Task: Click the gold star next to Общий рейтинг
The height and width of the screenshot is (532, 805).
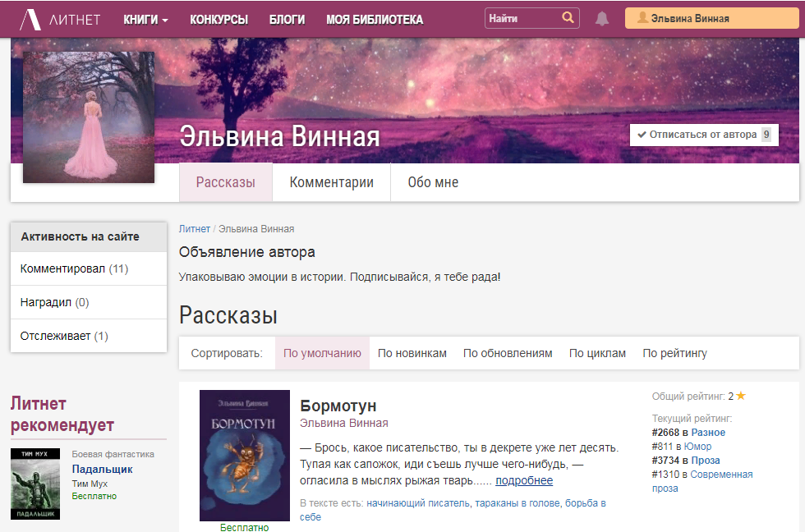Action: [x=740, y=395]
